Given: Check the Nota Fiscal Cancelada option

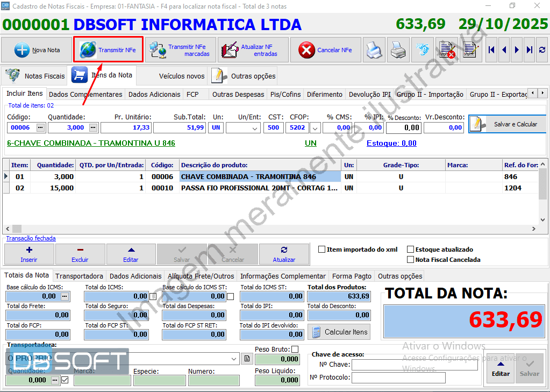Looking at the screenshot, I should (x=411, y=259).
